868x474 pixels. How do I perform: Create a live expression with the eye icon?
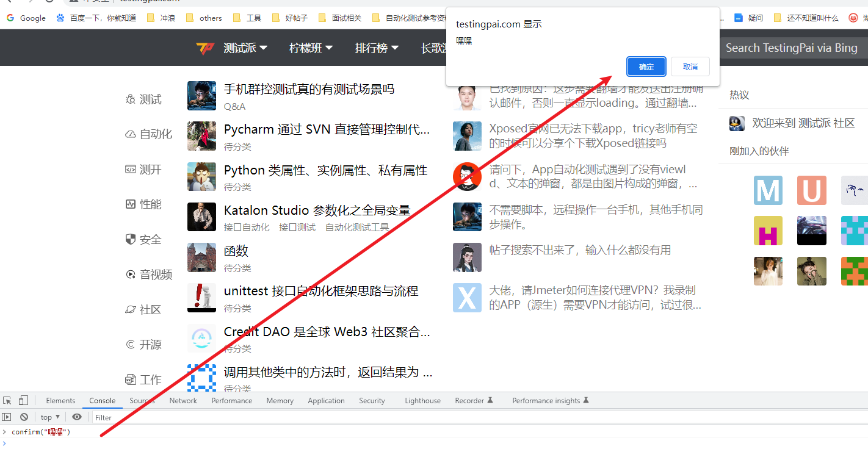click(x=77, y=417)
